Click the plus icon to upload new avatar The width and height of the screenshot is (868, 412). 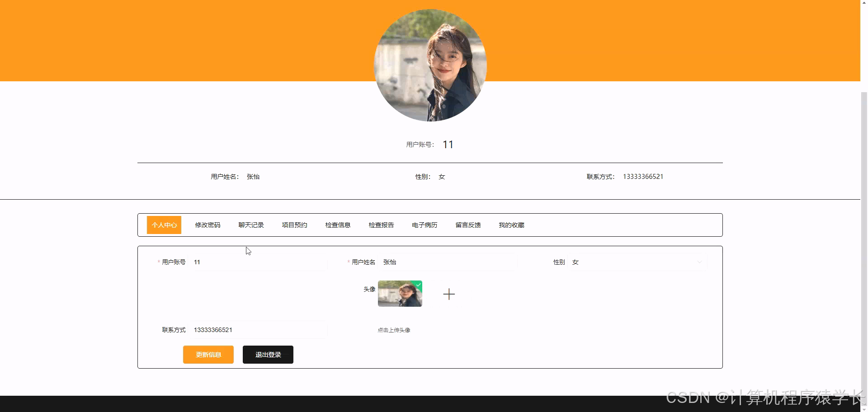click(x=449, y=294)
